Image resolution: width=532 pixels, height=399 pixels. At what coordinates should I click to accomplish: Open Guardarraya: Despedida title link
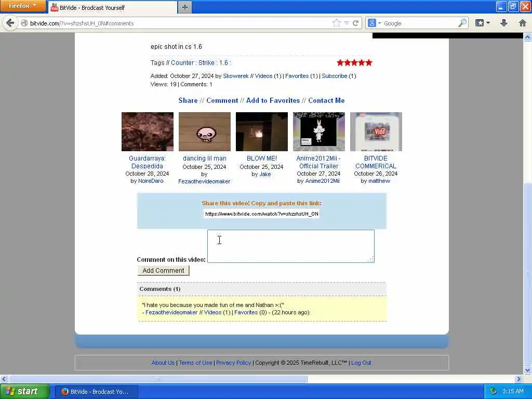tap(147, 162)
